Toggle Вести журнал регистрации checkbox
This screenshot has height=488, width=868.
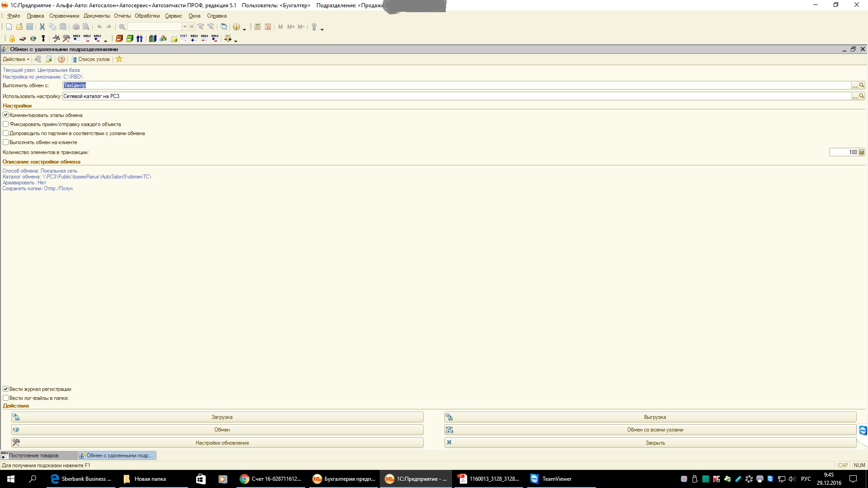6,389
